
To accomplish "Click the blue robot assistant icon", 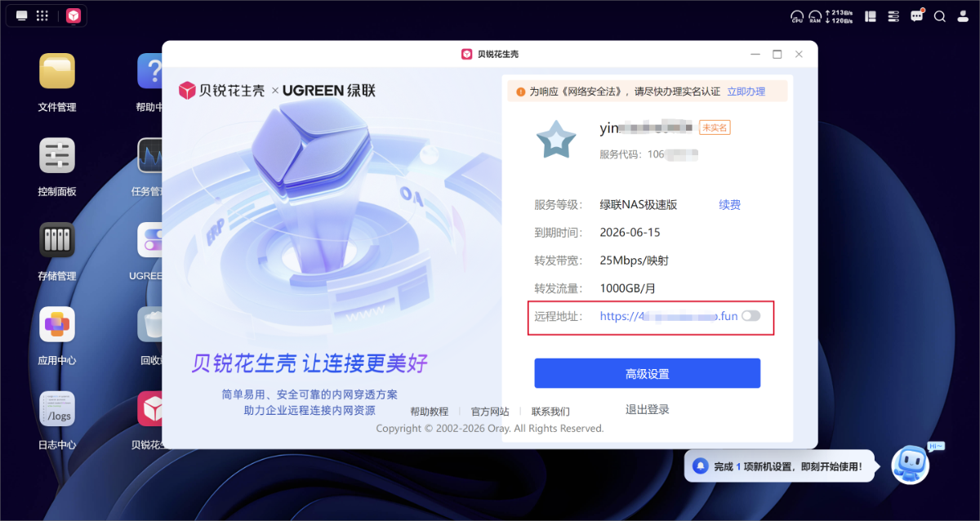I will [911, 465].
